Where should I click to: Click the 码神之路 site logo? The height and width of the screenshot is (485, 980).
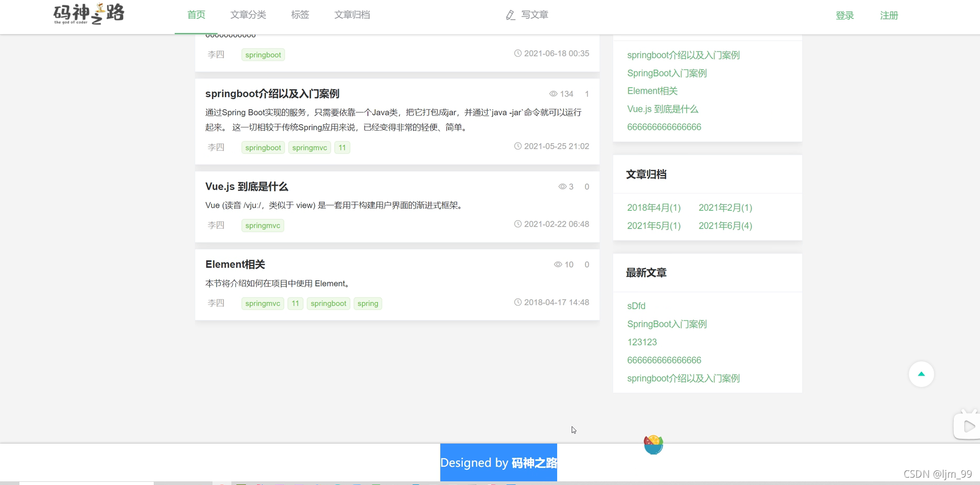89,14
